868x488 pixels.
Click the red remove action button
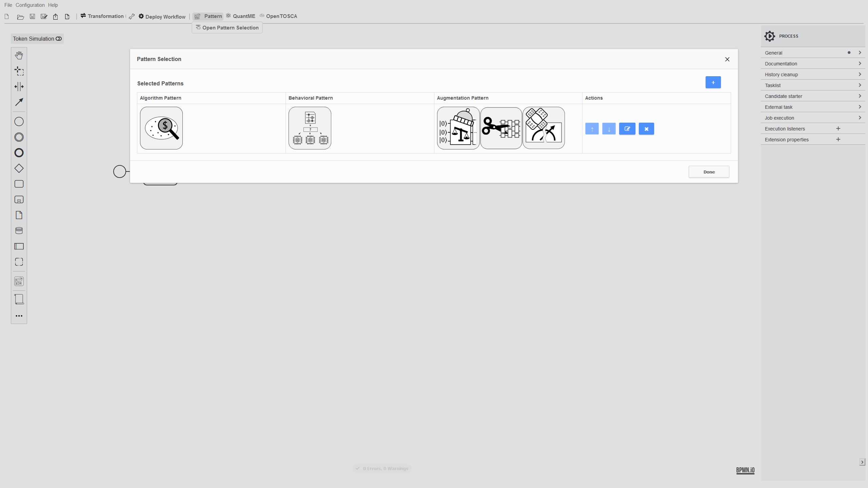(x=646, y=129)
